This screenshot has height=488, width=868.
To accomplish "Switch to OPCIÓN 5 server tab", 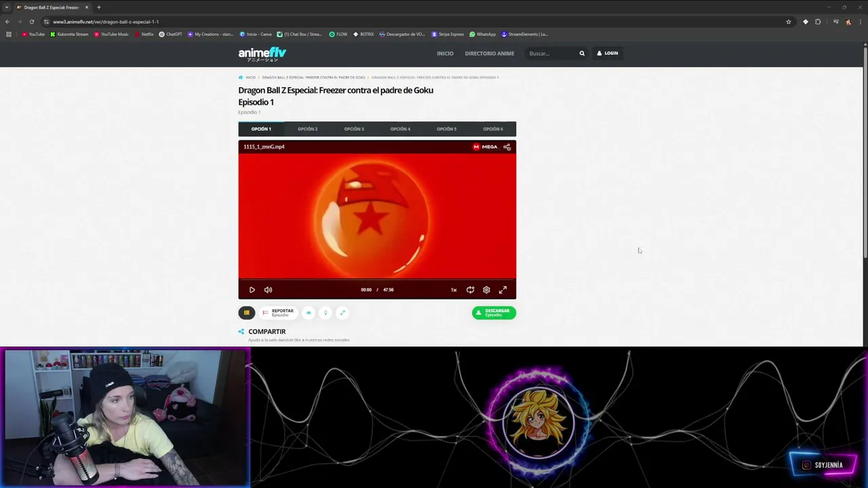I will 446,129.
